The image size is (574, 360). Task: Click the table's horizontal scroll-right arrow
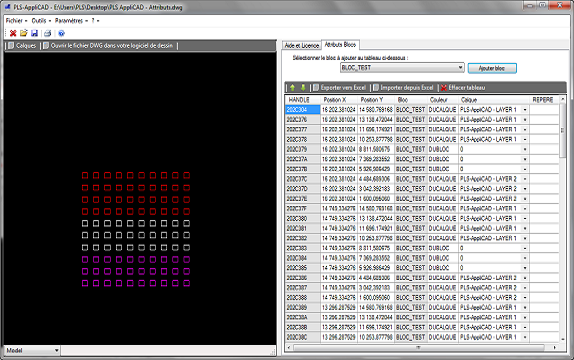click(555, 347)
